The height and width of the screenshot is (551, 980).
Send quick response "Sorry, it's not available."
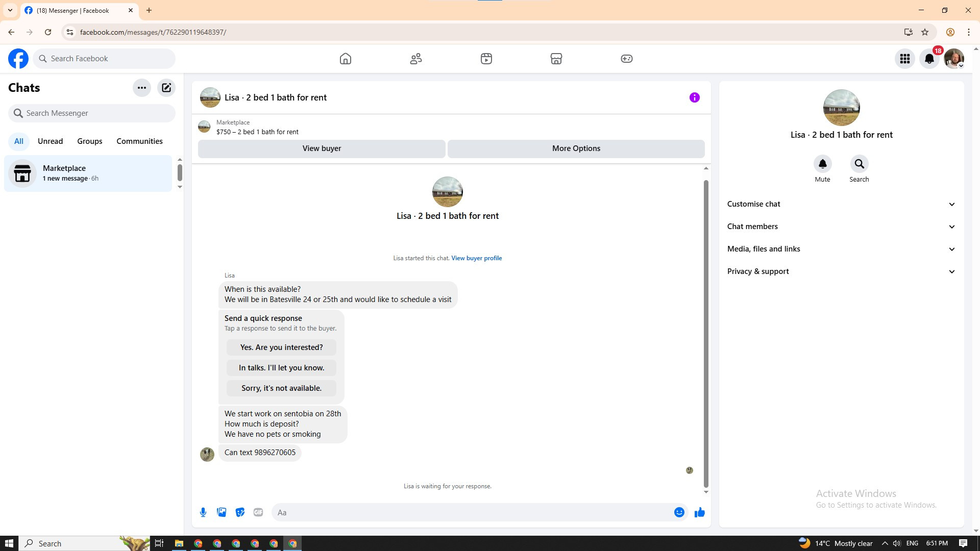pos(281,388)
